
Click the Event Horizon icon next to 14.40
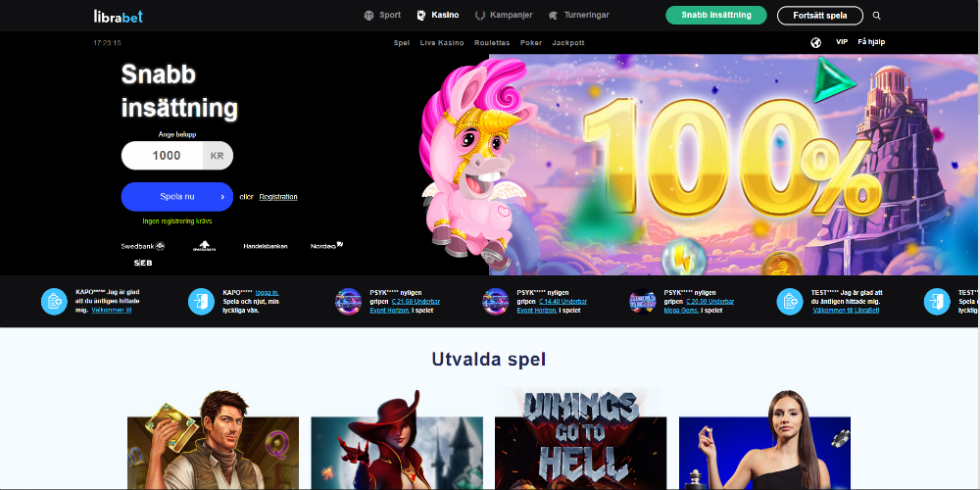[x=496, y=302]
